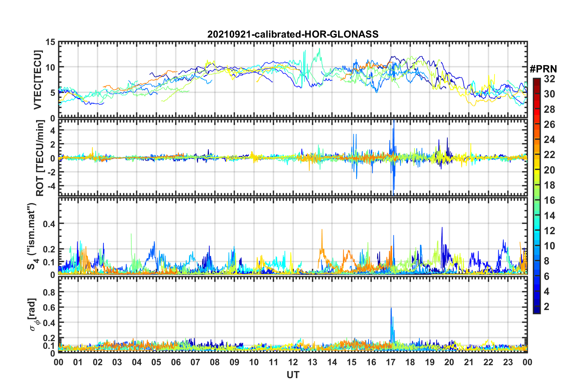Click the S4 ("ism.mat") y-axis label
The width and height of the screenshot is (586, 392).
coord(32,236)
